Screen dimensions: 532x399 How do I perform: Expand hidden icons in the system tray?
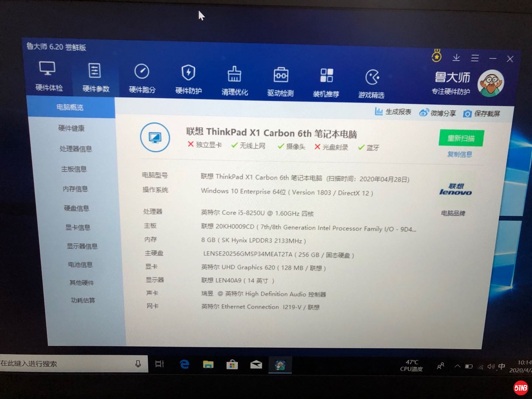(x=457, y=366)
